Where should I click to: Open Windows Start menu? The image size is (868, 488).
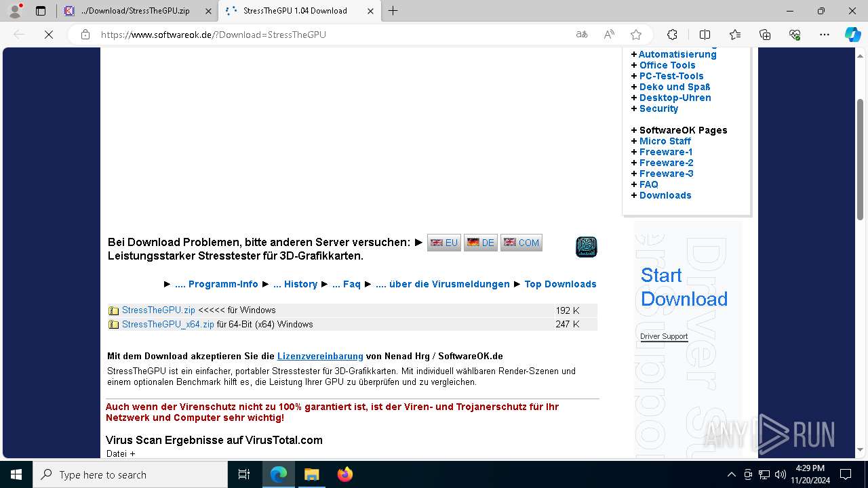click(x=16, y=474)
